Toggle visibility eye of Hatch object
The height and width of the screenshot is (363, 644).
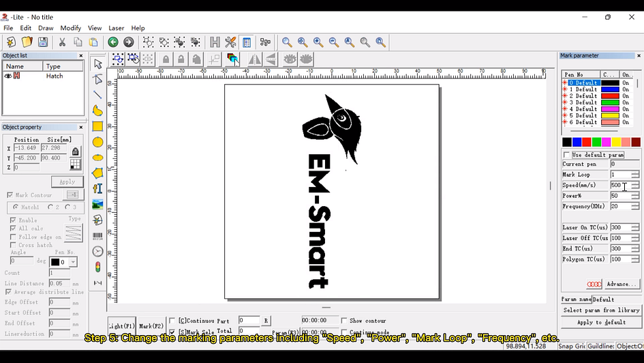[x=7, y=76]
